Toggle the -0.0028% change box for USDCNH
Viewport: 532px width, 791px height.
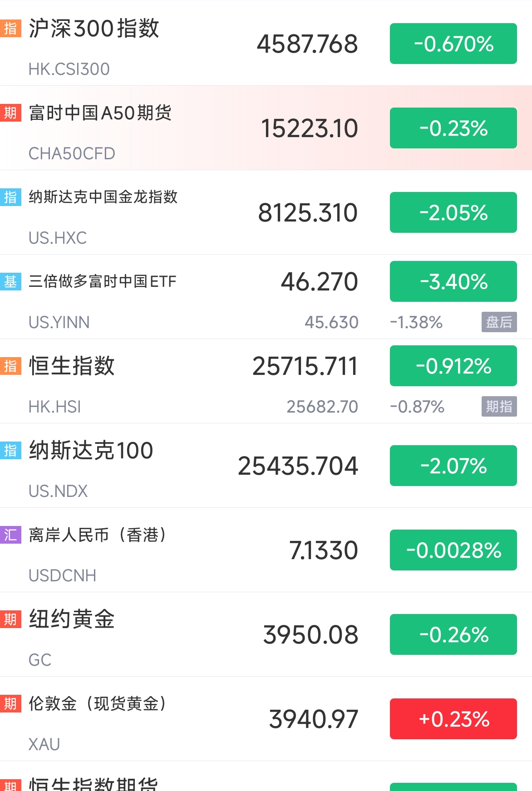tap(453, 550)
